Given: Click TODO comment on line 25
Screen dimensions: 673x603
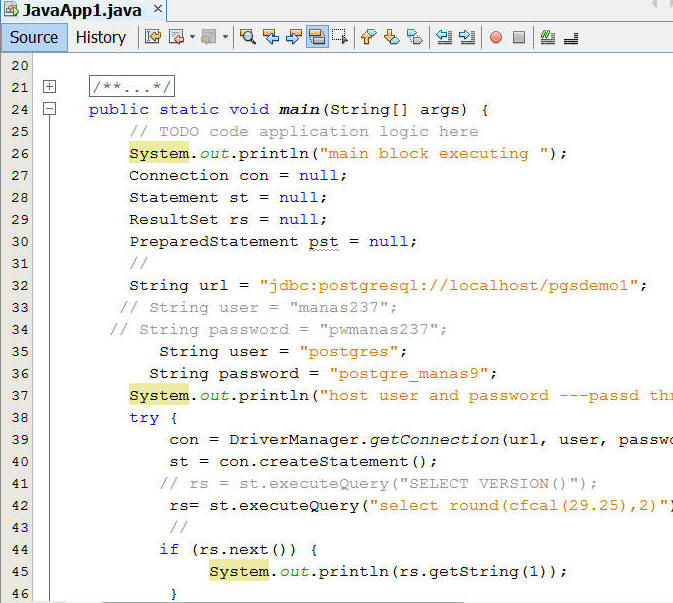Looking at the screenshot, I should point(304,131).
